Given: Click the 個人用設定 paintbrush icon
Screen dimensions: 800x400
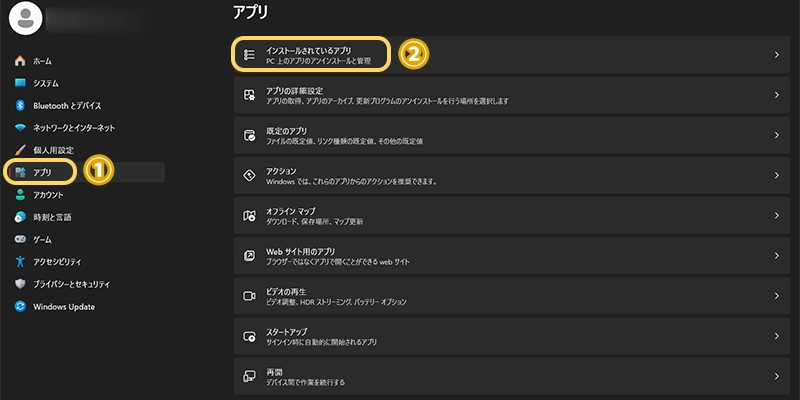Looking at the screenshot, I should coord(20,150).
